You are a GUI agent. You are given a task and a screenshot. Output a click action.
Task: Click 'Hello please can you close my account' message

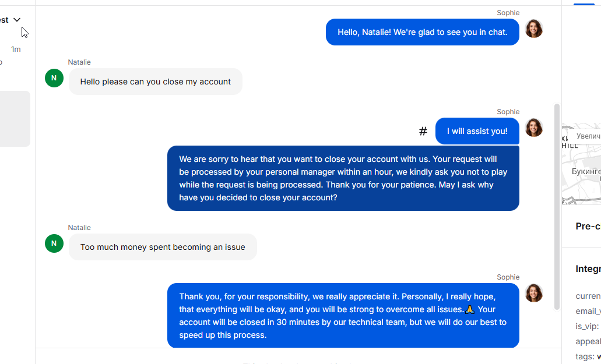[x=156, y=82]
